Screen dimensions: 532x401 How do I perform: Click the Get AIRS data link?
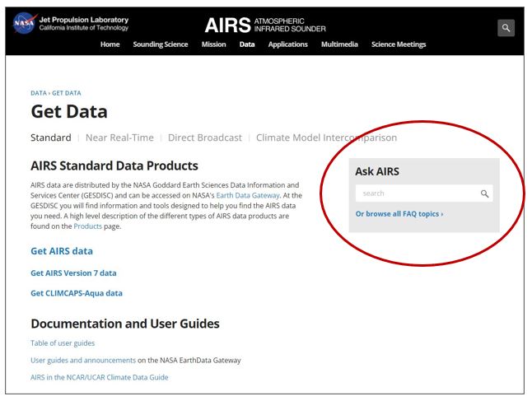point(62,251)
